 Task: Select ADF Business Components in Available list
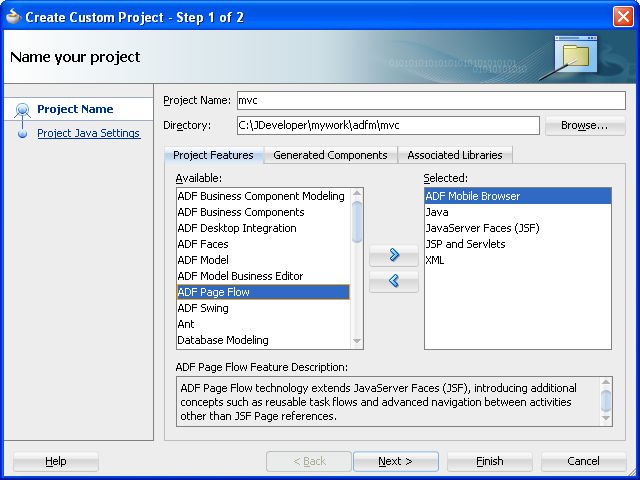(x=263, y=212)
